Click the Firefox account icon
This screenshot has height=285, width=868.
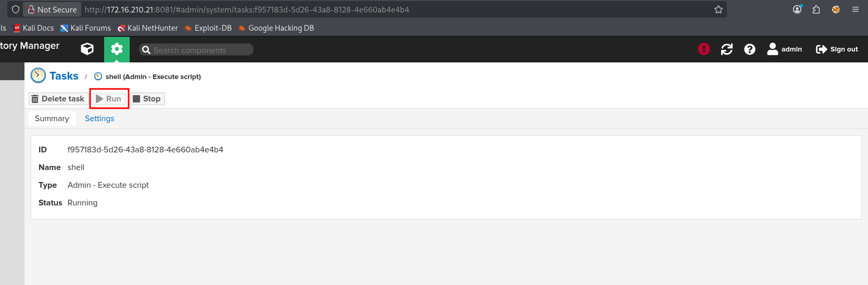[x=797, y=9]
